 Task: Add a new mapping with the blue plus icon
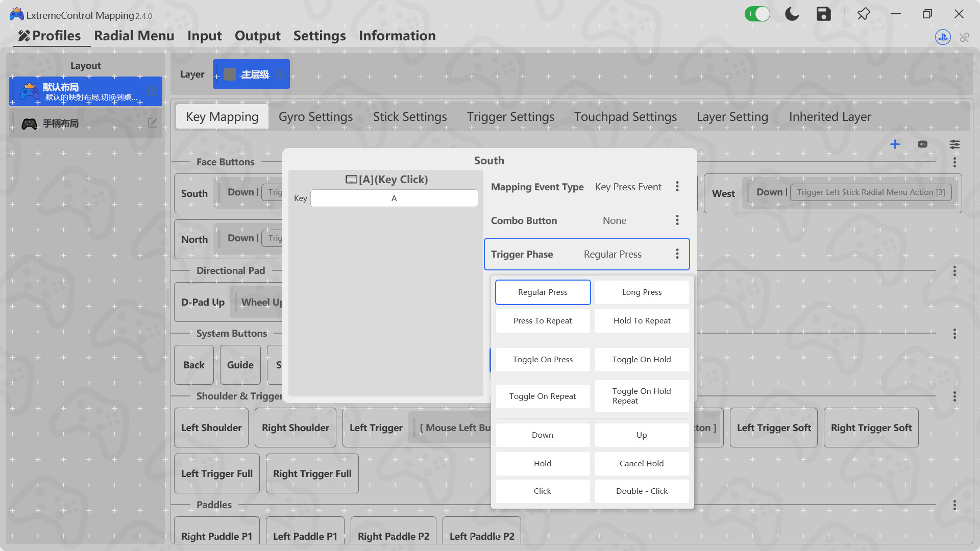(x=895, y=144)
